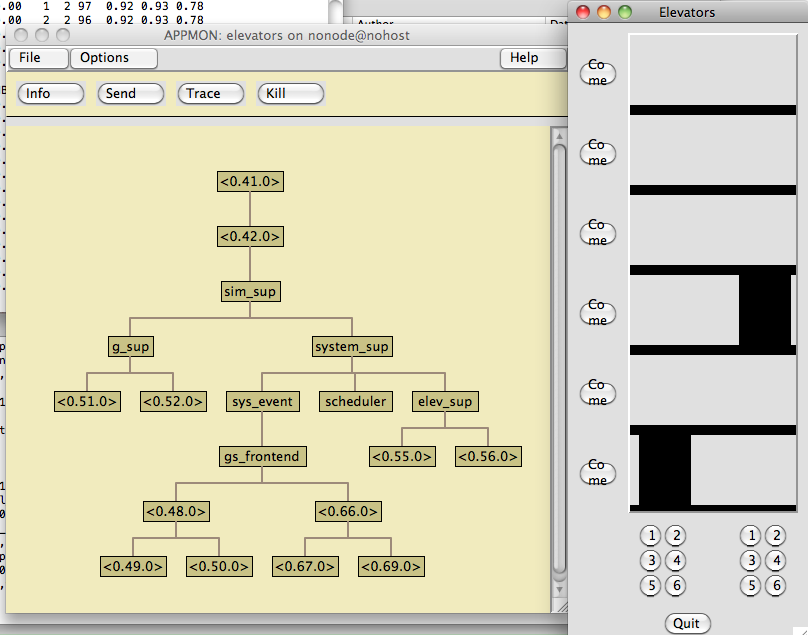The height and width of the screenshot is (635, 808).
Task: Send left elevator to floor 6
Action: pos(676,586)
